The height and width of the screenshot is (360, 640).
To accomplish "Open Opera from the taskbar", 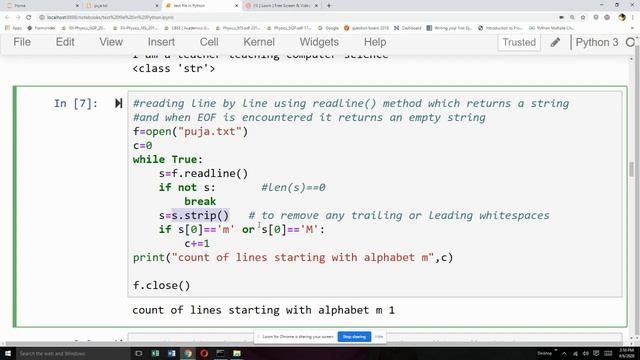I will click(x=204, y=353).
